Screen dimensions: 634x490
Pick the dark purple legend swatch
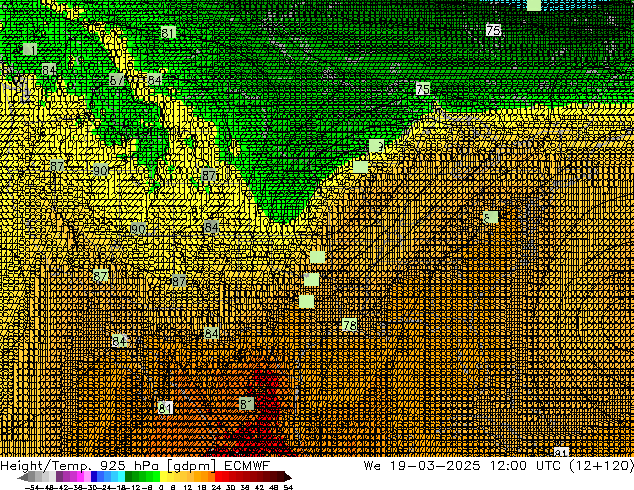click(59, 477)
